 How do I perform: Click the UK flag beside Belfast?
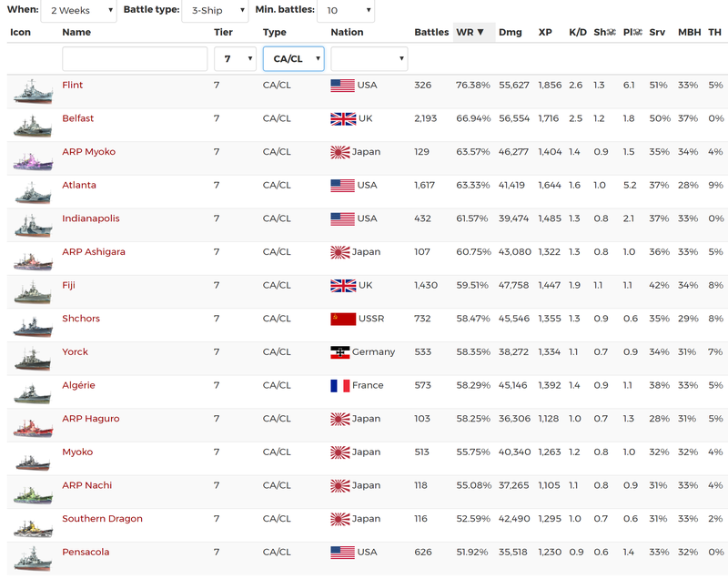coord(342,119)
